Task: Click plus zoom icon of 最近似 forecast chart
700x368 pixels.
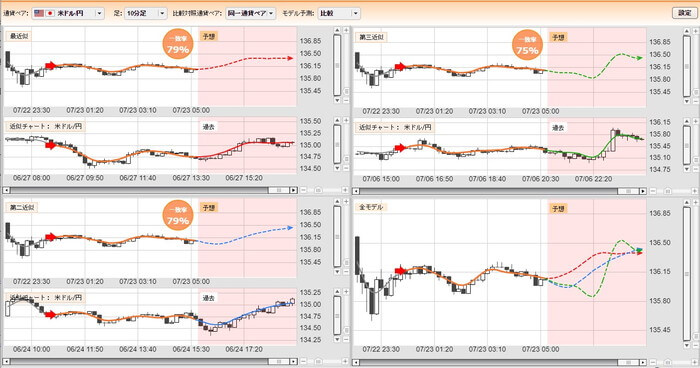Action: [346, 30]
